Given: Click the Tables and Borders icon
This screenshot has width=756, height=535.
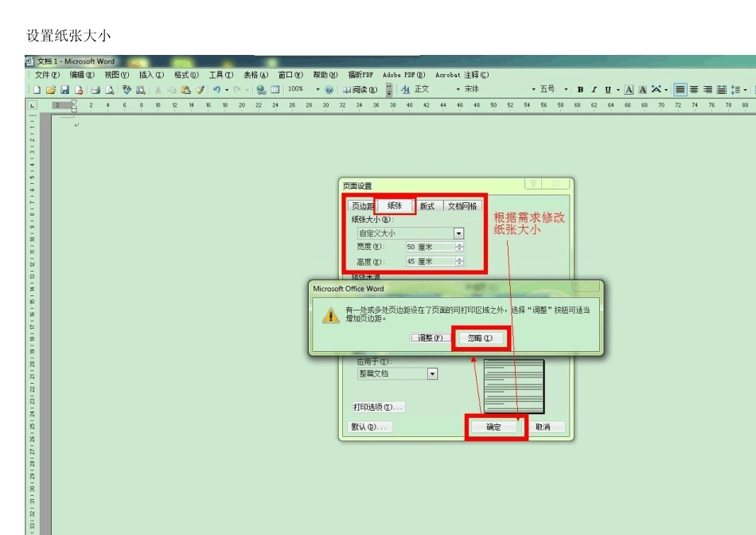Looking at the screenshot, I should click(x=275, y=90).
